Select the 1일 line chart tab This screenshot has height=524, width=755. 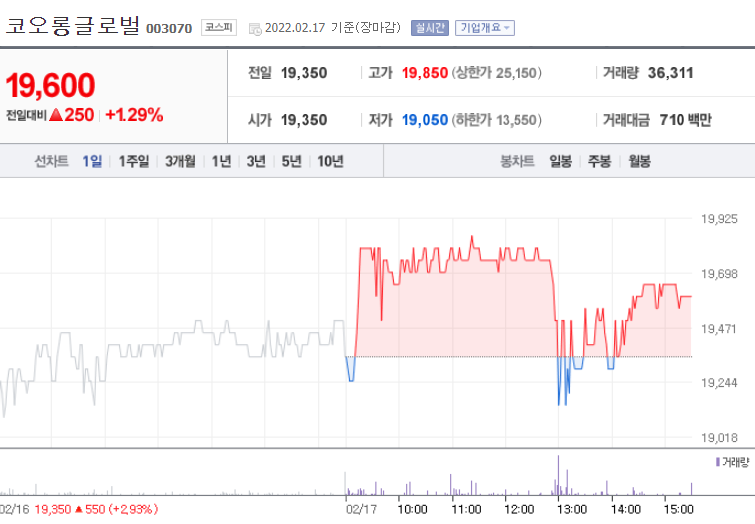pos(92,161)
